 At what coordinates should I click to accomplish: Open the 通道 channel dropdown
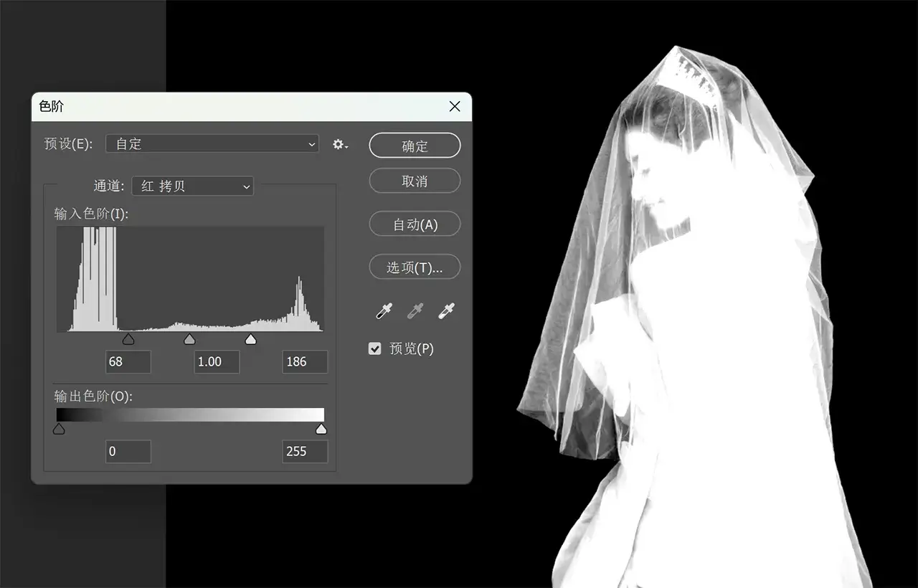[192, 186]
